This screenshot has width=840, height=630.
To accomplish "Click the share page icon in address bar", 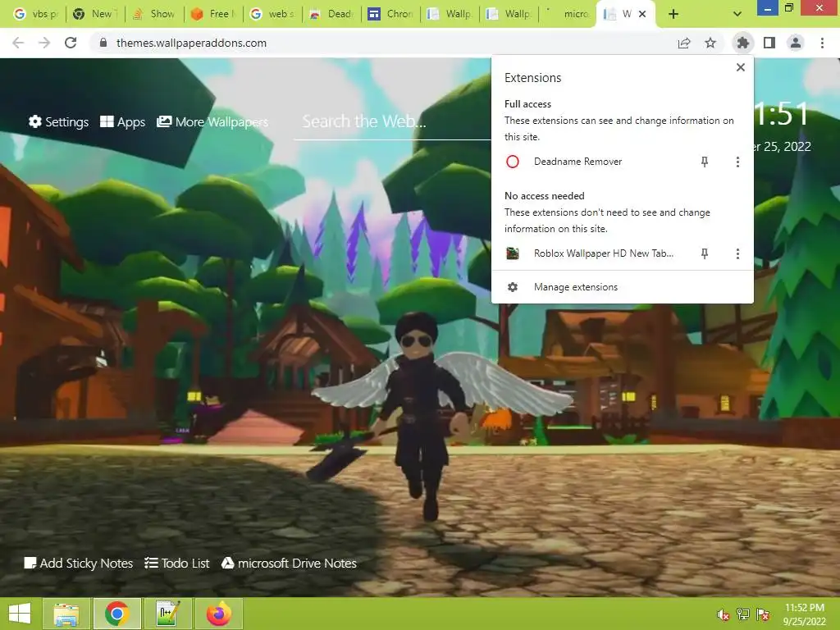I will 684,43.
